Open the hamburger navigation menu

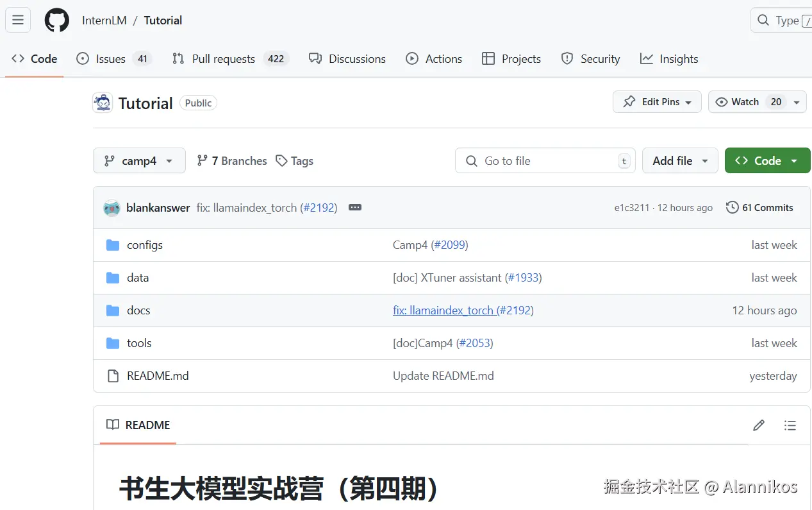tap(18, 20)
